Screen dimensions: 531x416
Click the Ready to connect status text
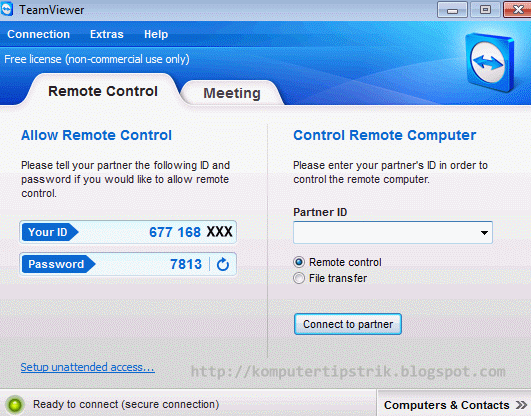[x=126, y=404]
